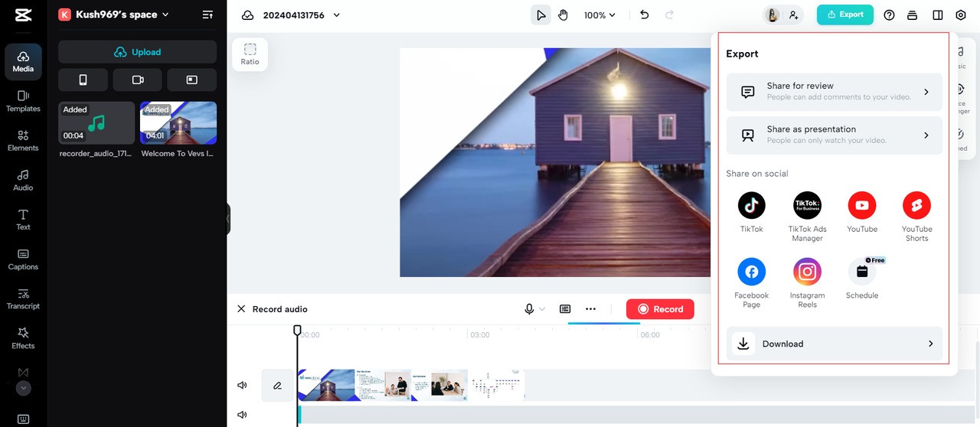
Task: Open keyboard shortcuts icon at sidebar bottom
Action: (23, 419)
